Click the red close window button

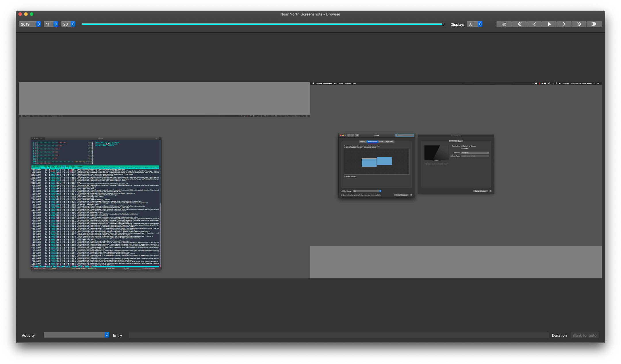pyautogui.click(x=20, y=14)
